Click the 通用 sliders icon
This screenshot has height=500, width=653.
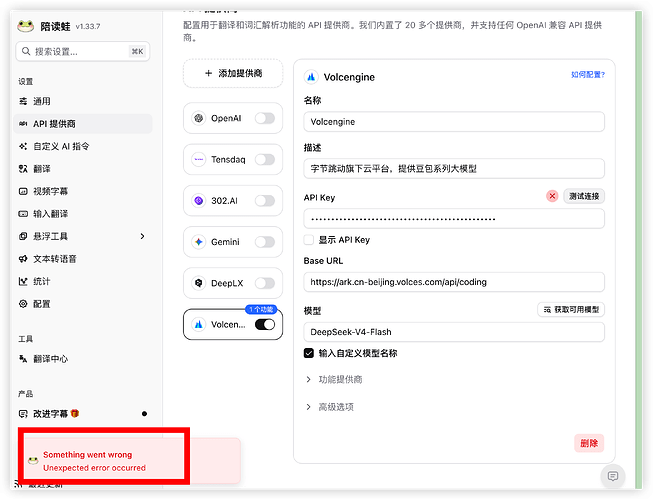23,101
